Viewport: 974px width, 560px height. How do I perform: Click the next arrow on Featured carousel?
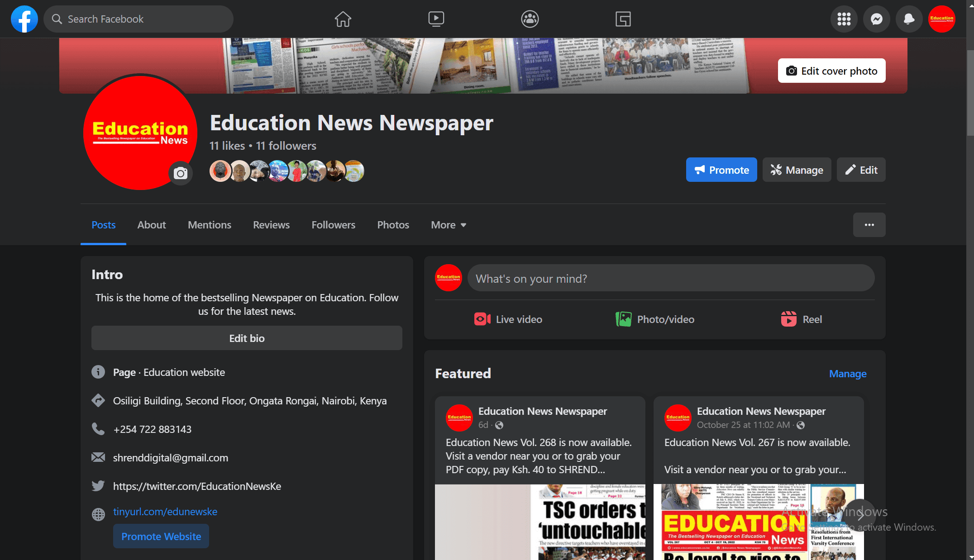(x=860, y=515)
